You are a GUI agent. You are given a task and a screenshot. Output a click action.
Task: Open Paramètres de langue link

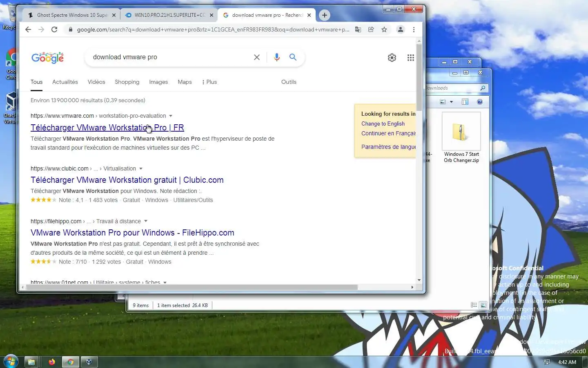click(388, 147)
